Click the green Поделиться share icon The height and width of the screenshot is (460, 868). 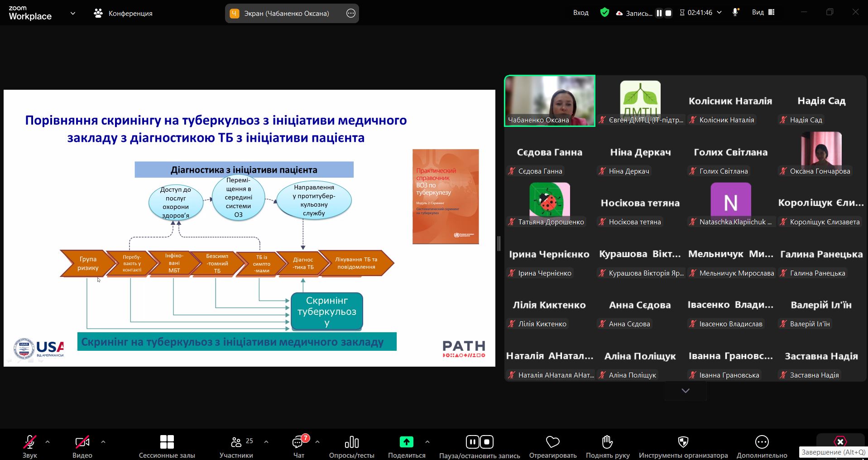[406, 441]
